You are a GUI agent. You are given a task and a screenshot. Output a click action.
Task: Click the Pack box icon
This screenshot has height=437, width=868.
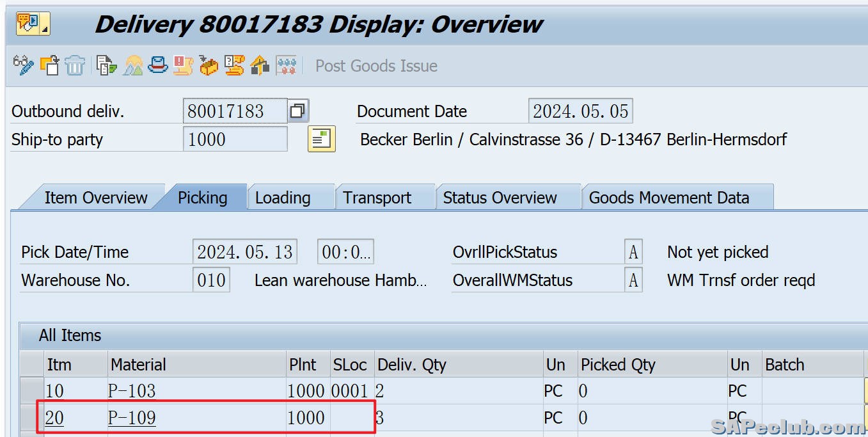pyautogui.click(x=209, y=65)
